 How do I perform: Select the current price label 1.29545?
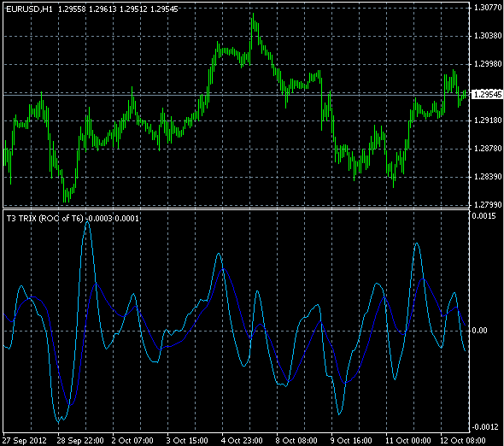click(488, 95)
